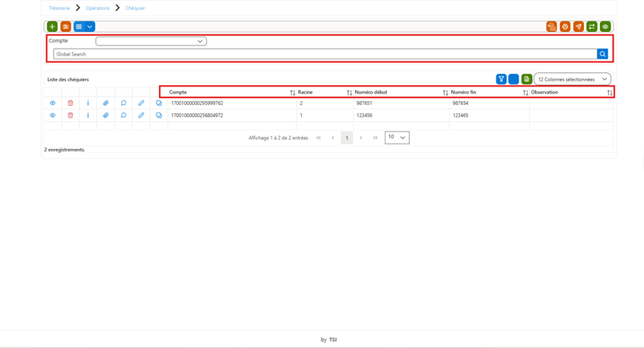Open the 12 Colonnes sélectionnées dropdown
644x348 pixels.
coord(572,79)
